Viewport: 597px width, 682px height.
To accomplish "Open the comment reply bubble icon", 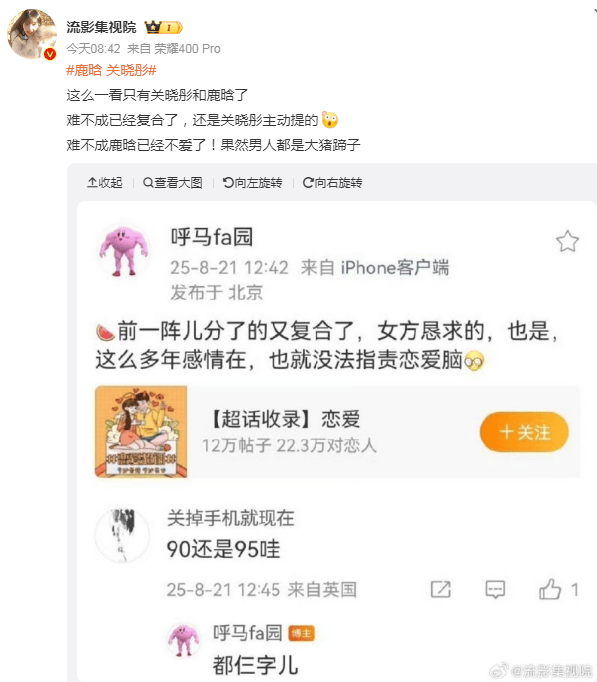I will [x=495, y=589].
